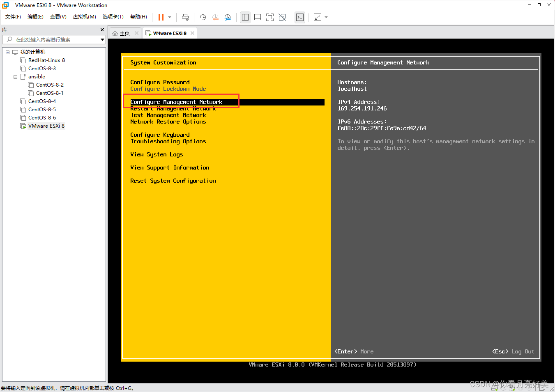Image resolution: width=555 pixels, height=392 pixels.
Task: Open the 虚拟机(M) menu
Action: [x=84, y=17]
